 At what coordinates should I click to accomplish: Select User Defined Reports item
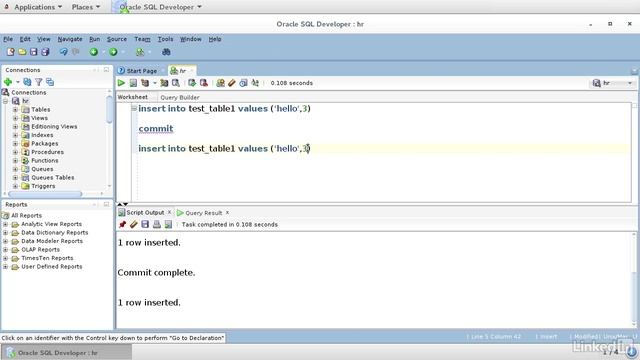52,267
